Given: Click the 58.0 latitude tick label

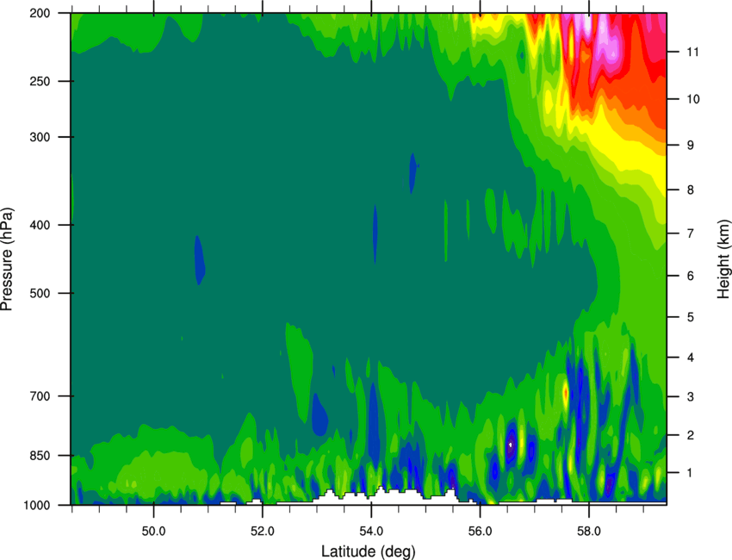Looking at the screenshot, I should pyautogui.click(x=589, y=532).
